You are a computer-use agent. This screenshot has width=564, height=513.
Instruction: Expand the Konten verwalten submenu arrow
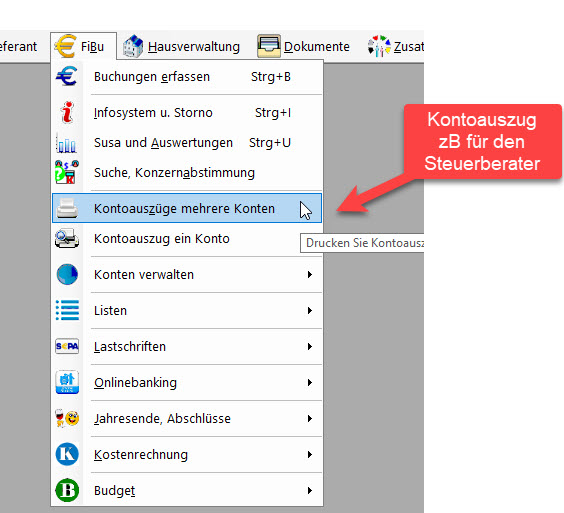click(310, 274)
